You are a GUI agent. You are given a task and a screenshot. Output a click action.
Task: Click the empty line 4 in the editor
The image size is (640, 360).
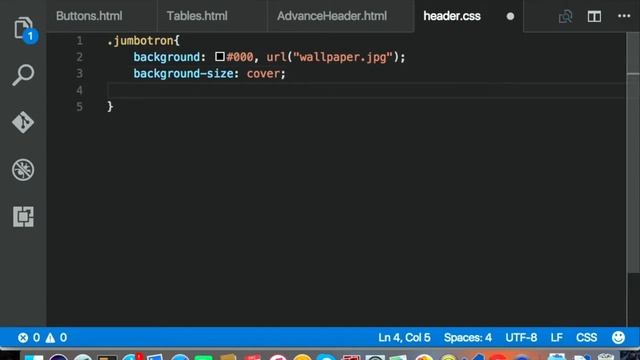tap(366, 90)
